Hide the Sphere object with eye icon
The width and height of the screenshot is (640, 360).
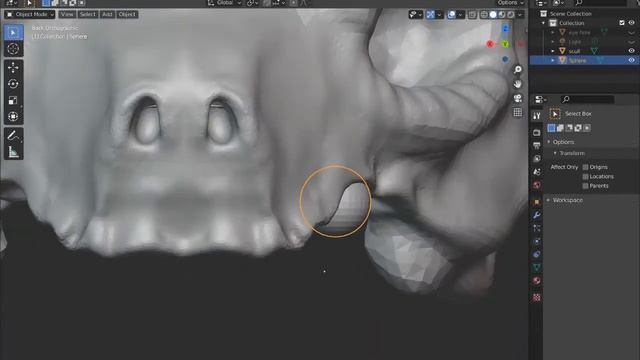click(631, 60)
